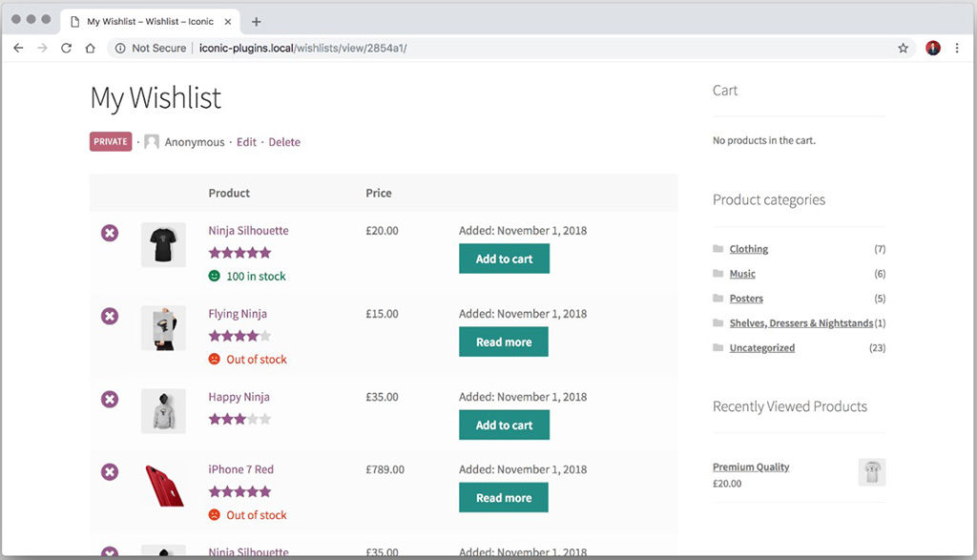Open the Premium Quality product link
The height and width of the screenshot is (560, 977).
751,467
